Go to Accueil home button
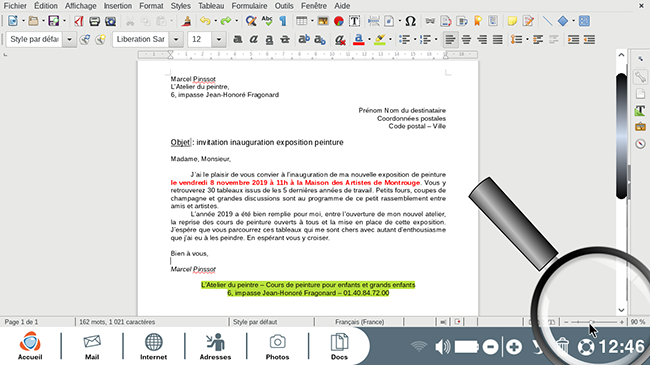The image size is (650, 365). click(30, 346)
